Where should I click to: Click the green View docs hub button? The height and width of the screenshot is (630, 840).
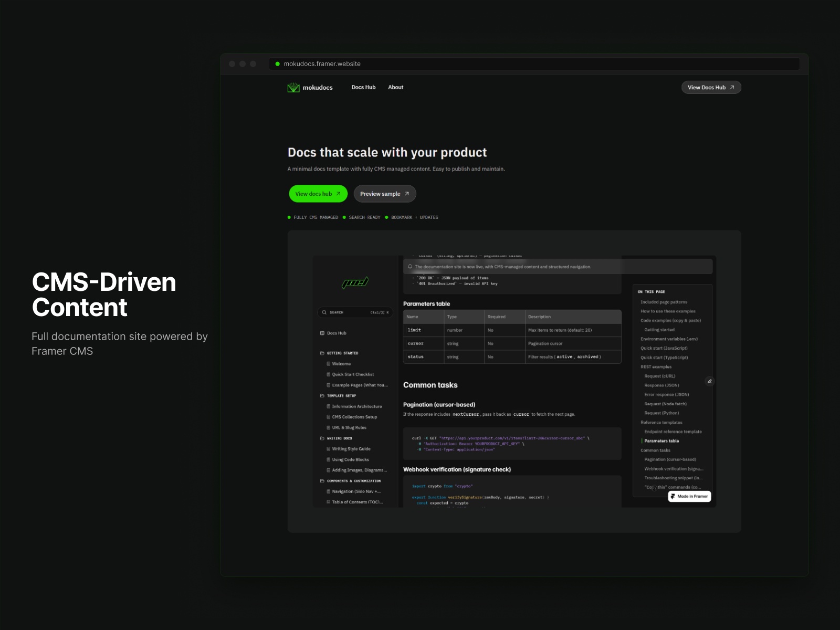coord(318,194)
